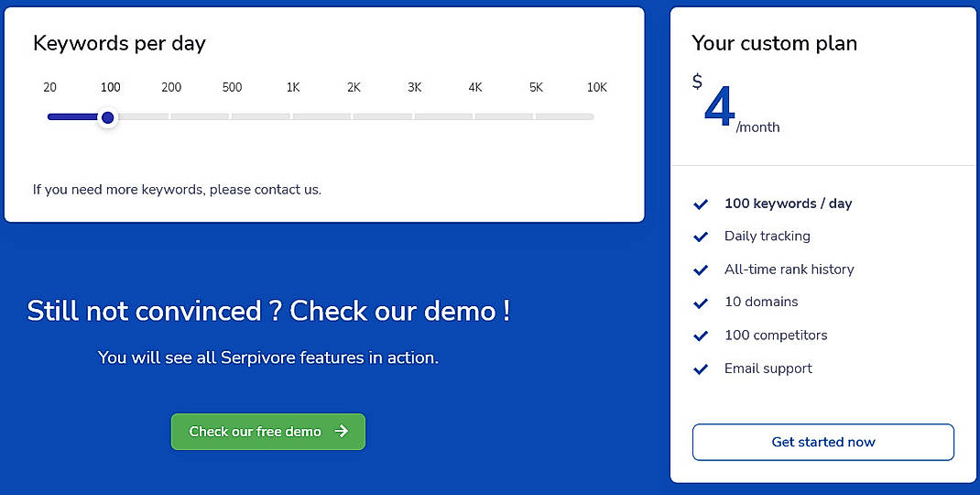The image size is (980, 495).
Task: Click the price value 4
Action: tap(719, 107)
